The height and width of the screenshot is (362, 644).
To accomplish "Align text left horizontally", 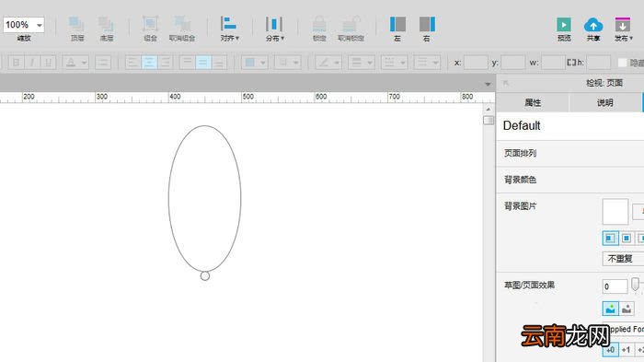I will pos(132,63).
